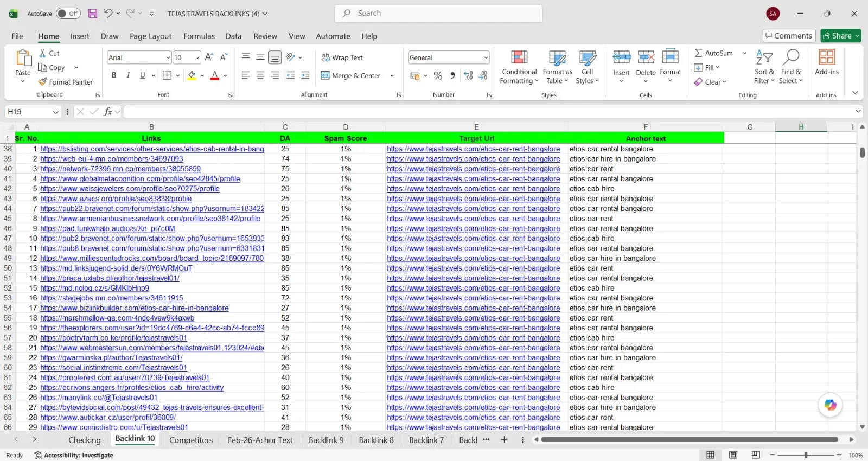Apply Comma Style format
The width and height of the screenshot is (868, 461).
452,76
